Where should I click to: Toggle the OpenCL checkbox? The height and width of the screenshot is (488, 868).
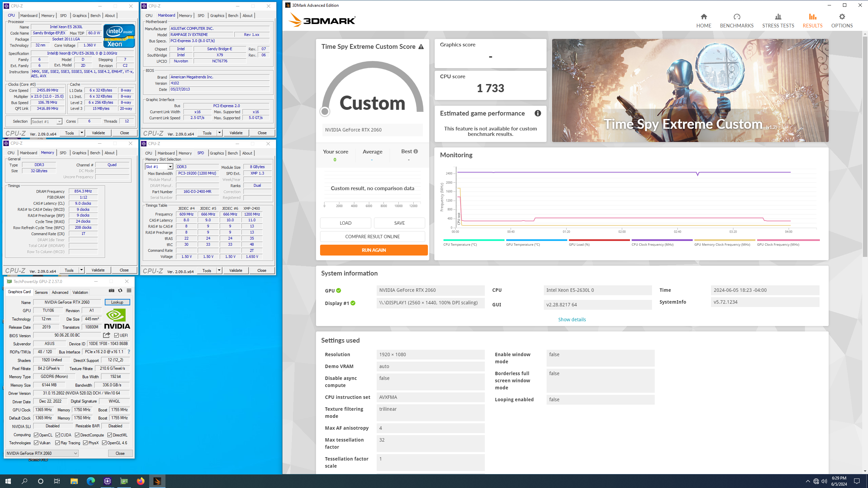(x=36, y=435)
